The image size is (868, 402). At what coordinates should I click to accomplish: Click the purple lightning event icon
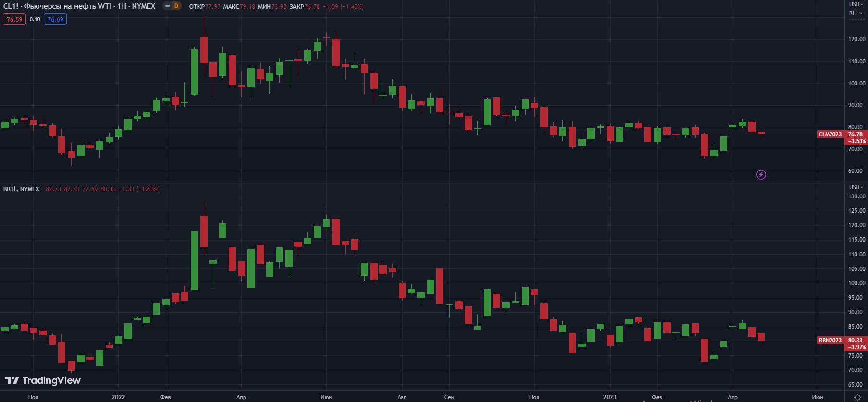[x=761, y=174]
